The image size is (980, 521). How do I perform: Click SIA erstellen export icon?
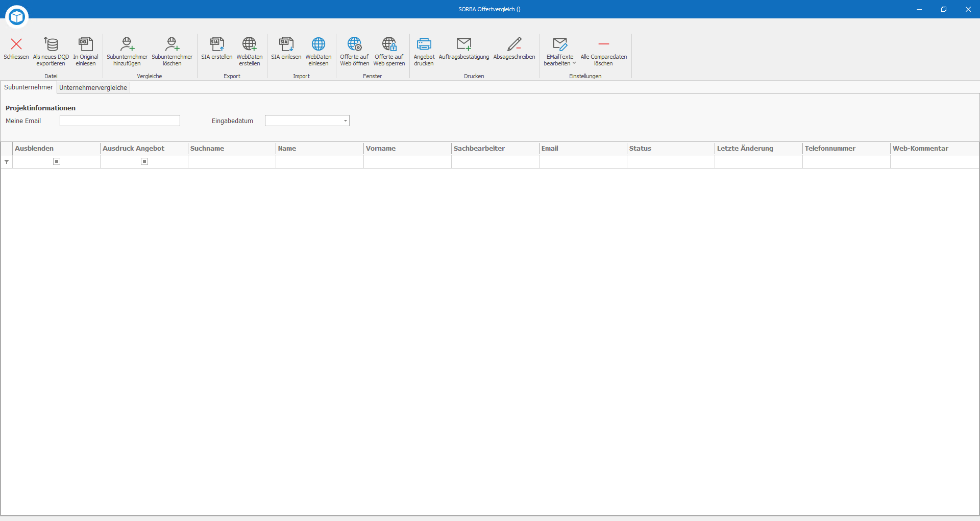coord(217,44)
